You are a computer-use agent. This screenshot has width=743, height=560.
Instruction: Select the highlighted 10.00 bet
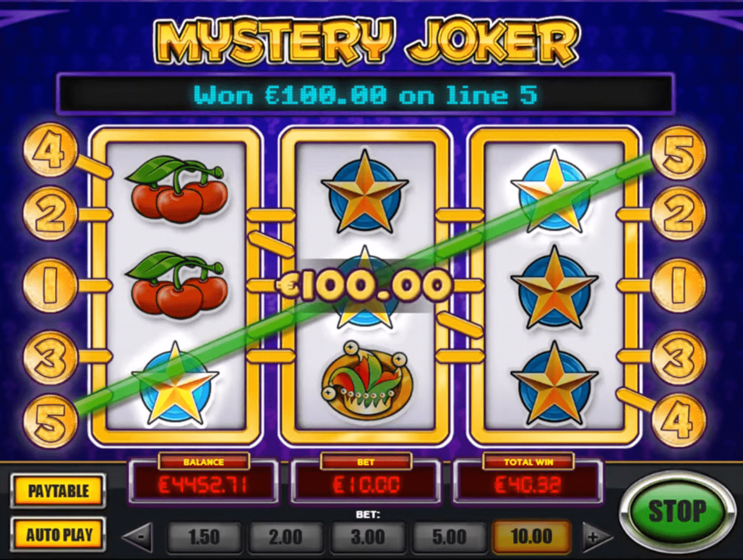pyautogui.click(x=531, y=537)
